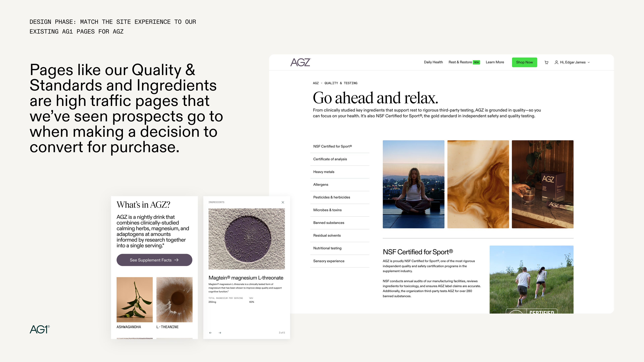Click the AG1 logo at bottom left
The width and height of the screenshot is (644, 362).
pyautogui.click(x=40, y=329)
